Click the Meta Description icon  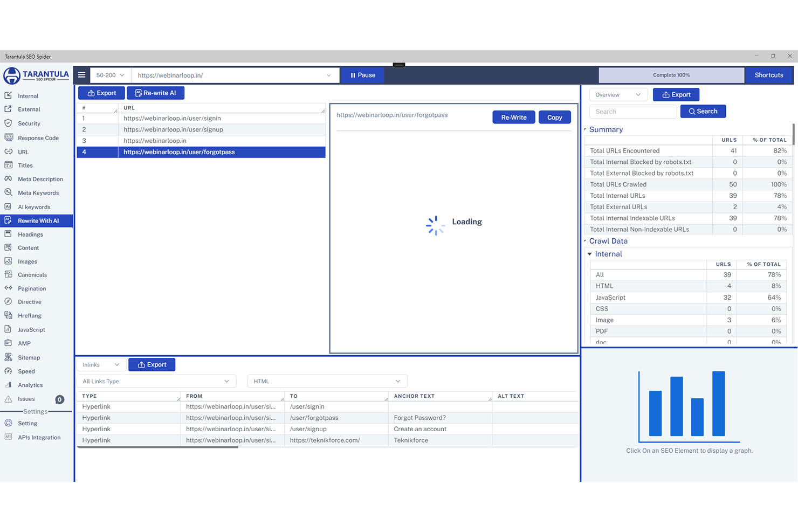(8, 178)
